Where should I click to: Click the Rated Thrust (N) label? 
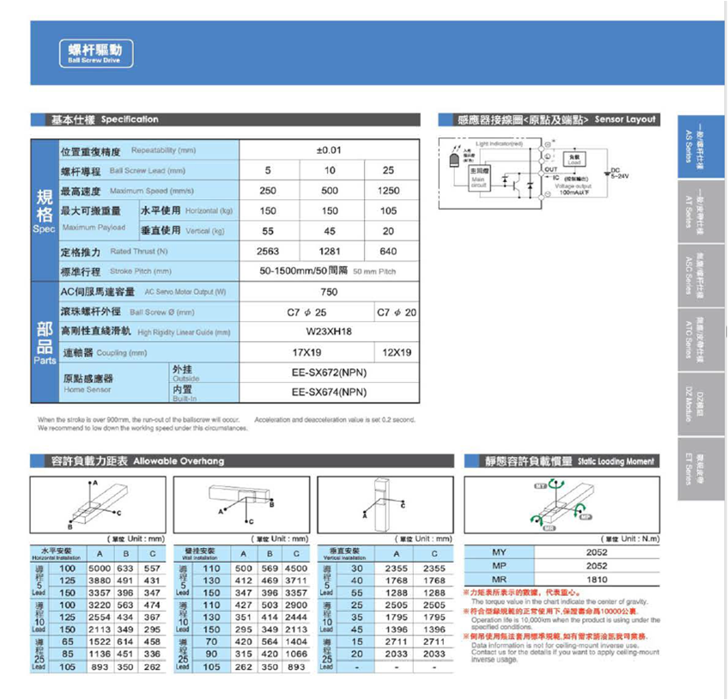[139, 251]
